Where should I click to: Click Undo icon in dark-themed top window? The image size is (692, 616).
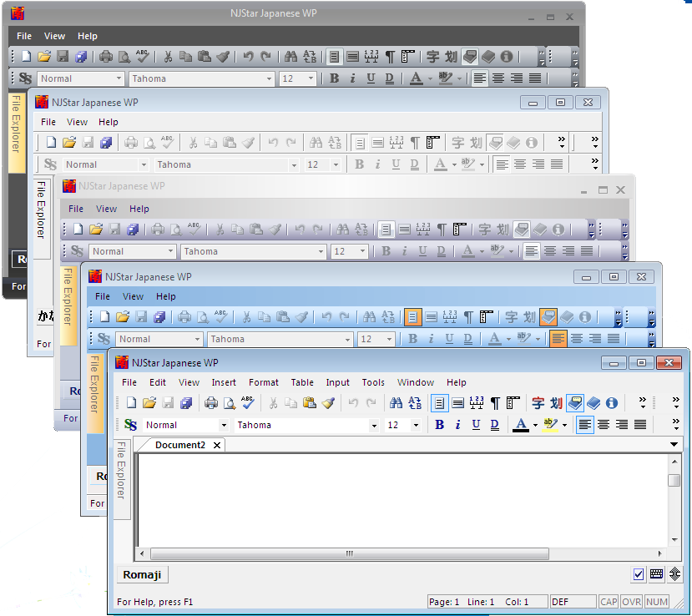pos(248,57)
